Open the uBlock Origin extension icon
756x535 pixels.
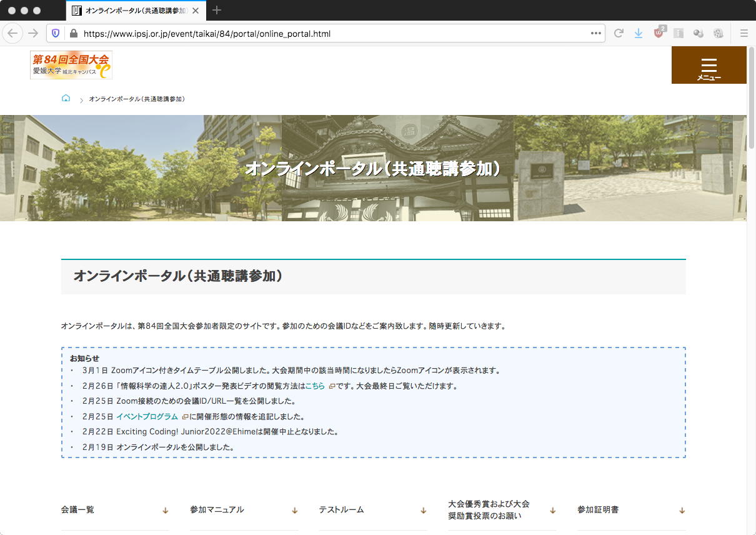click(x=659, y=34)
